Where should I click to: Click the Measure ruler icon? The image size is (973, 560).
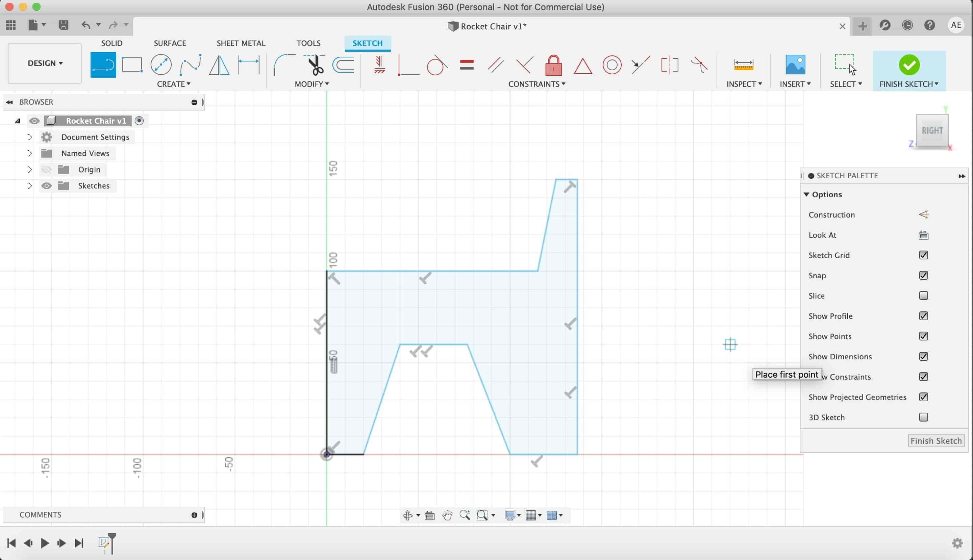tap(743, 65)
